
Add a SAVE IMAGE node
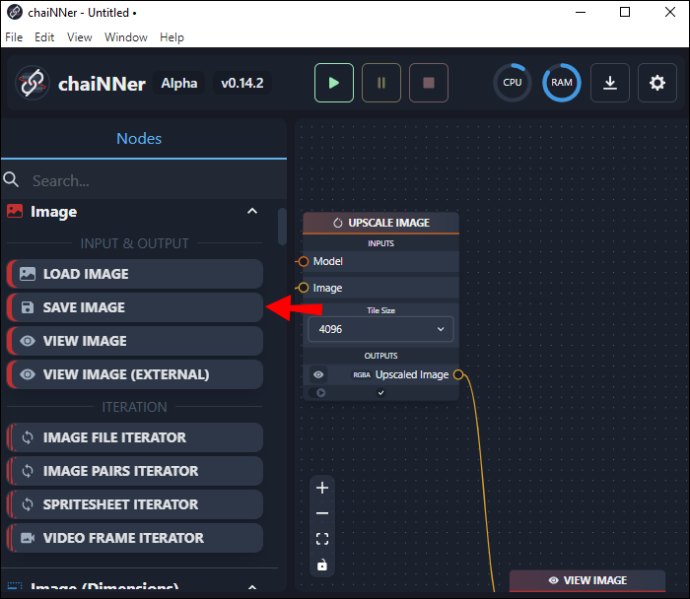point(135,307)
